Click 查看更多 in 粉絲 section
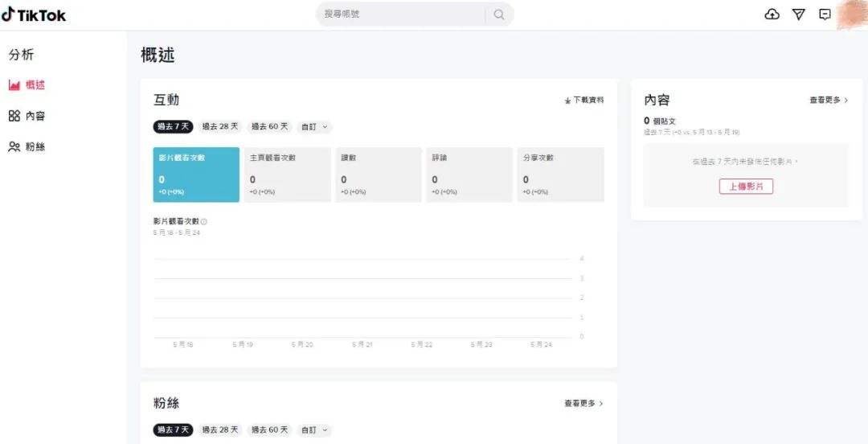Image resolution: width=868 pixels, height=444 pixels. click(x=583, y=403)
